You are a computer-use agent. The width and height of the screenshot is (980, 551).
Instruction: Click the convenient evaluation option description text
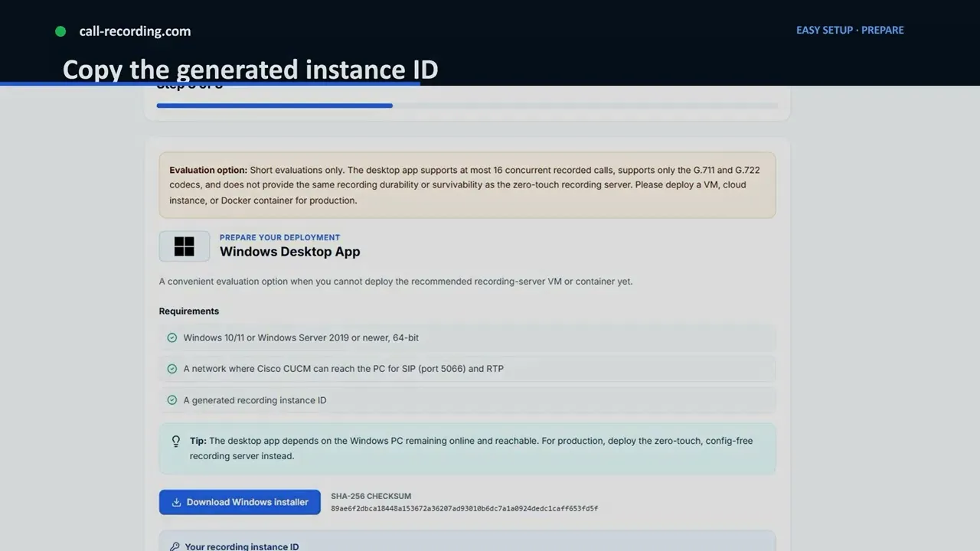pyautogui.click(x=396, y=282)
